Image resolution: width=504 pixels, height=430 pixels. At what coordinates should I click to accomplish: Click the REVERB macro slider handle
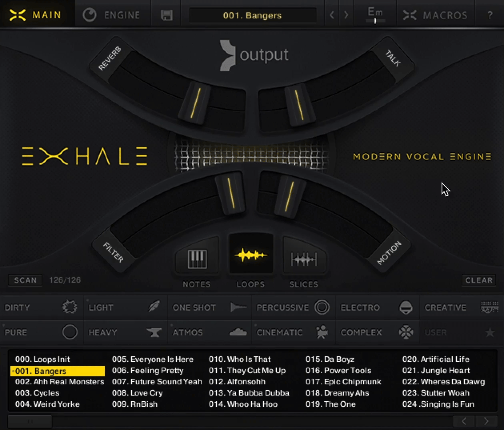click(195, 102)
